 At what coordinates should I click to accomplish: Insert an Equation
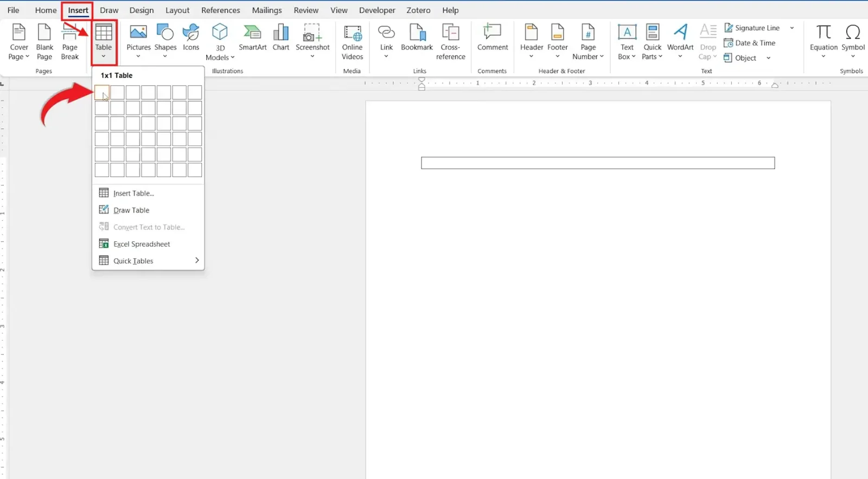824,42
